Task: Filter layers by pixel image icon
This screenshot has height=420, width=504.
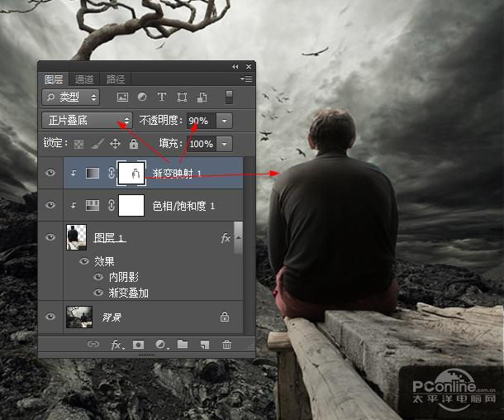Action: 122,97
